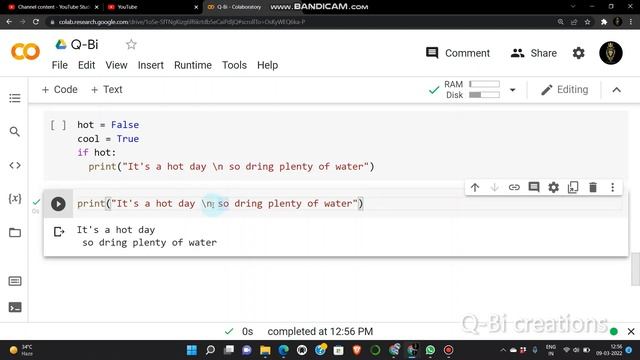Open more cell actions menu
Screen dimensions: 640x360
pos(612,188)
